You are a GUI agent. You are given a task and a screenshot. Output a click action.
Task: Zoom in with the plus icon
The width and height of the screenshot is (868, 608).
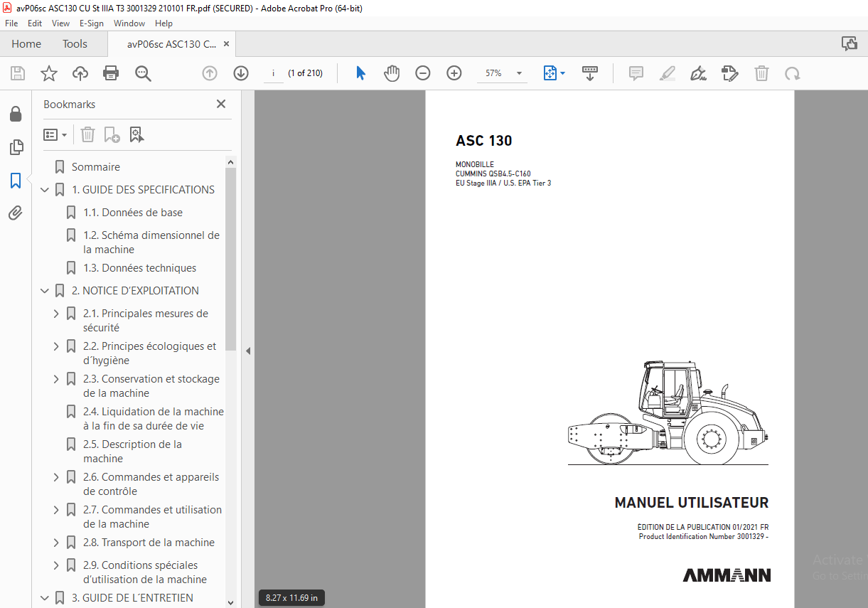pyautogui.click(x=454, y=73)
